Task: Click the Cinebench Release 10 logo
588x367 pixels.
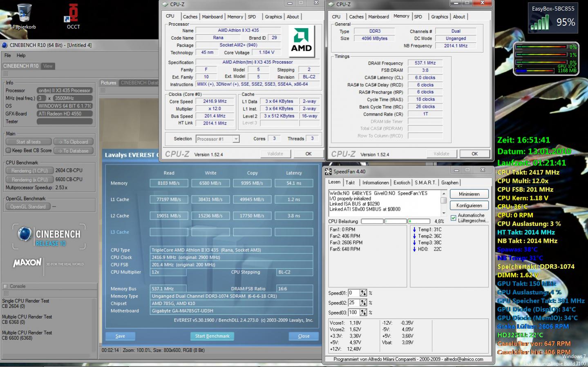Action: 49,237
